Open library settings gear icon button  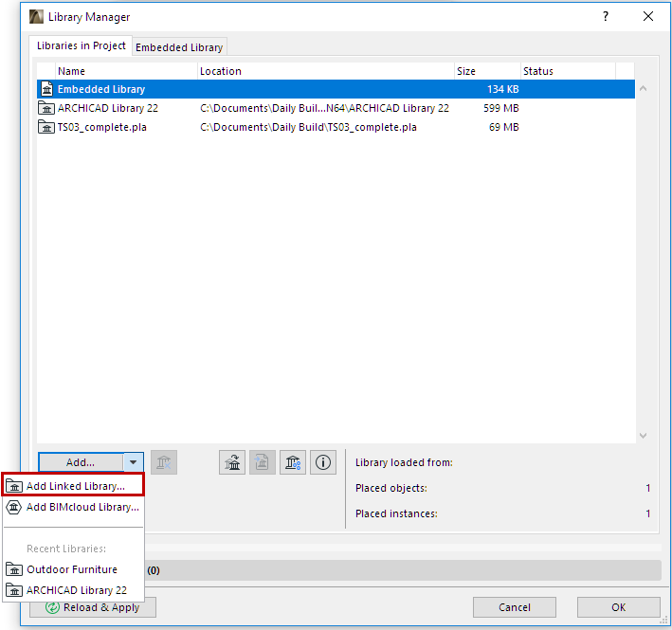(293, 462)
